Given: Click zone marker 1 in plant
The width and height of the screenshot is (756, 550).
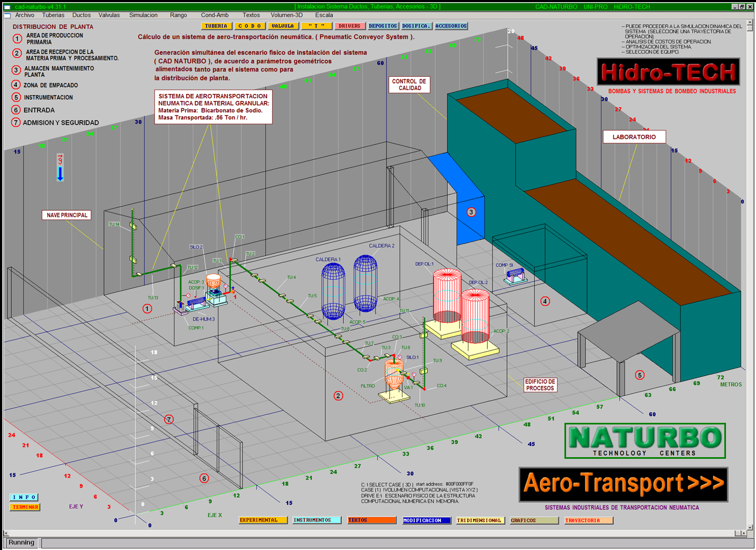Looking at the screenshot, I should click(147, 309).
